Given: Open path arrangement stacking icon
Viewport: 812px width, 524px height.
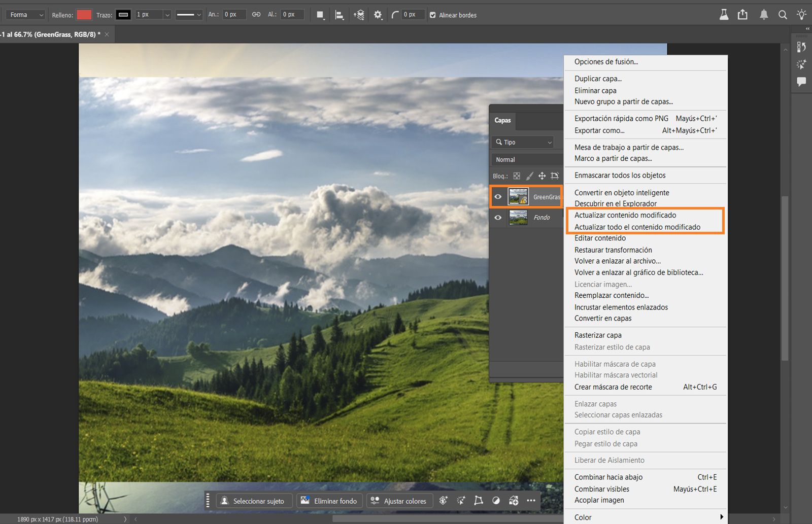Looking at the screenshot, I should coord(359,15).
